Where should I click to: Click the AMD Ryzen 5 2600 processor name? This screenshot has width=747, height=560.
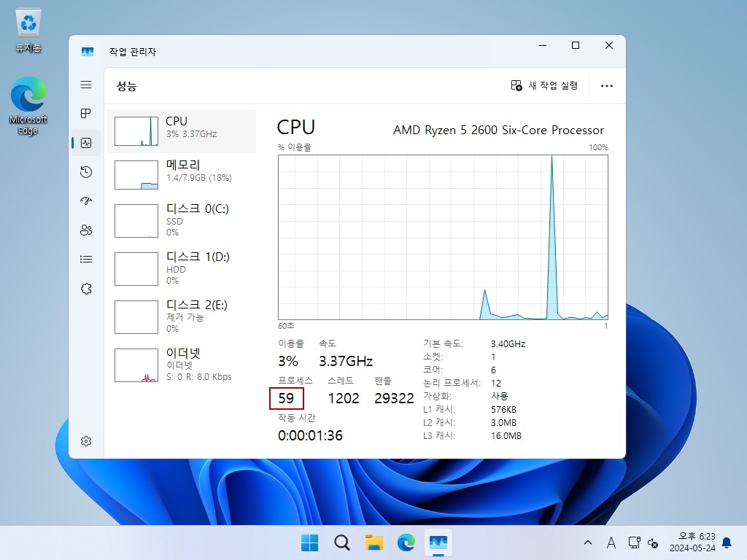pos(498,130)
